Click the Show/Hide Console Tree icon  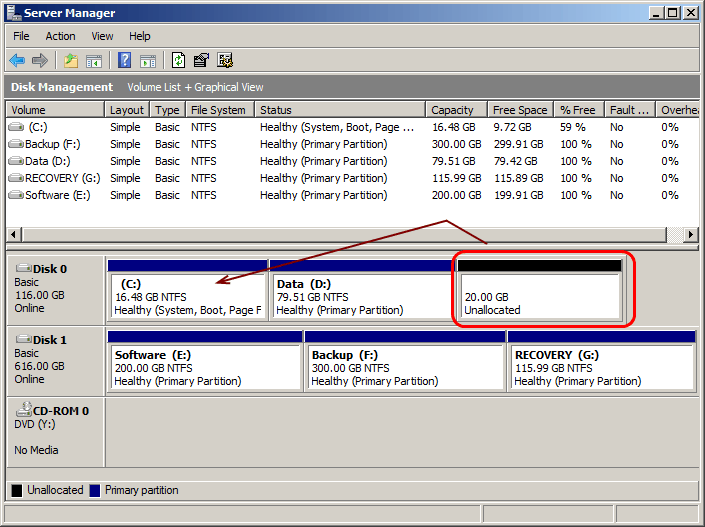click(x=94, y=60)
